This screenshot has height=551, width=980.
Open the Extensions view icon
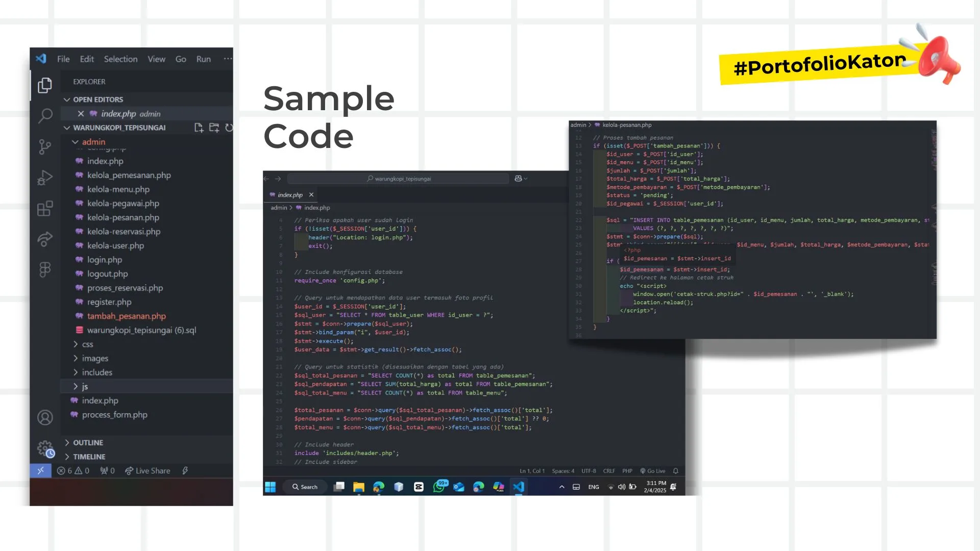point(45,208)
